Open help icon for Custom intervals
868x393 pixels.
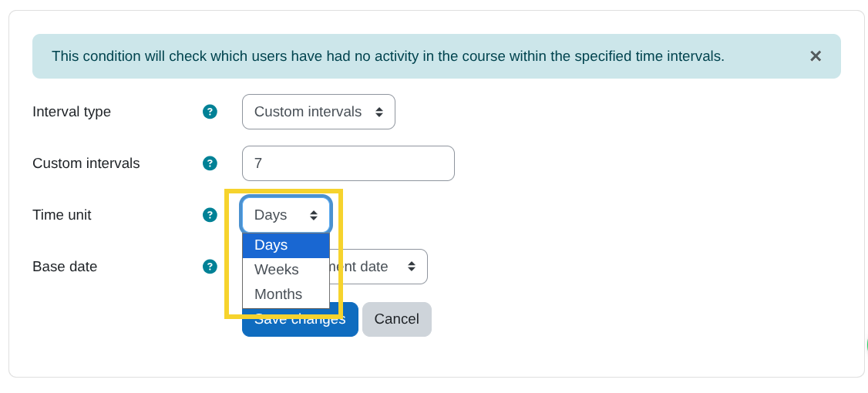210,163
